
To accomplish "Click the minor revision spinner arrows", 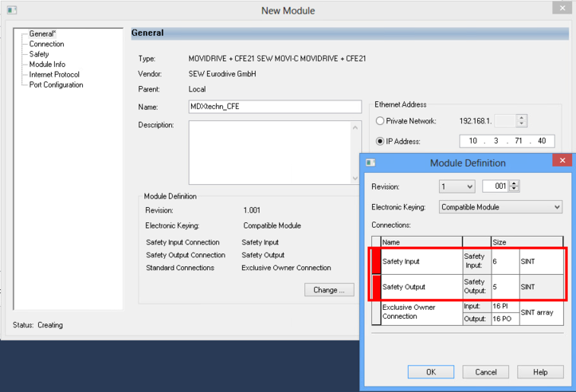I will tap(514, 186).
